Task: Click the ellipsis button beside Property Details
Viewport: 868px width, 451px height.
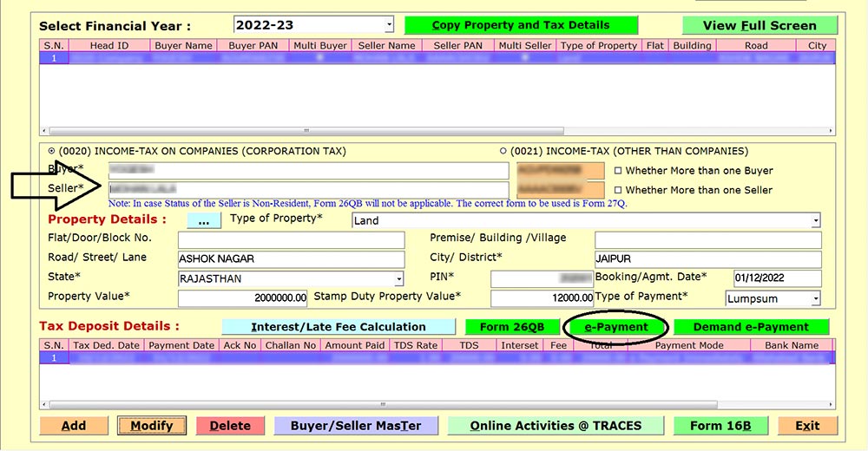Action: (x=204, y=220)
